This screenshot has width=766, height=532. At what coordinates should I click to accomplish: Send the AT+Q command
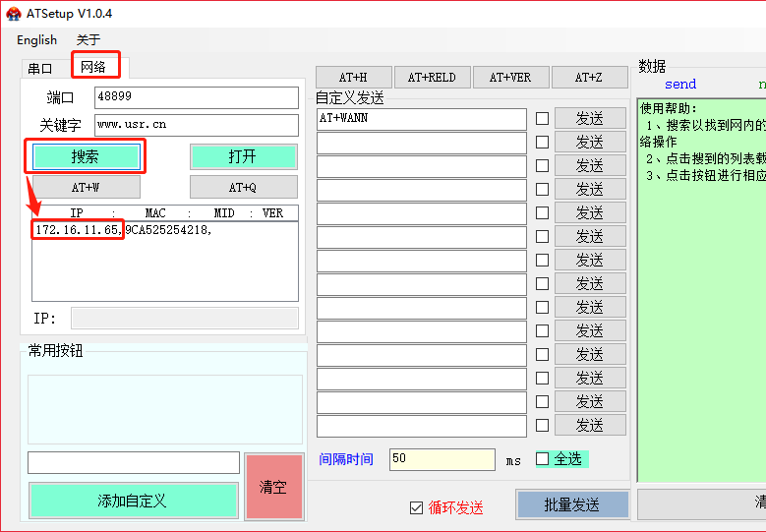click(243, 187)
